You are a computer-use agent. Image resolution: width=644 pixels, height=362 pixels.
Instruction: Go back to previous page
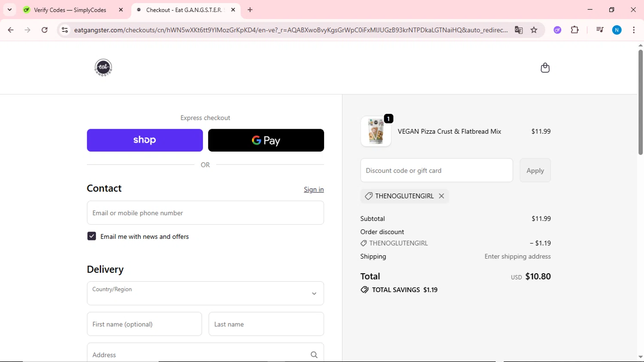click(x=11, y=30)
